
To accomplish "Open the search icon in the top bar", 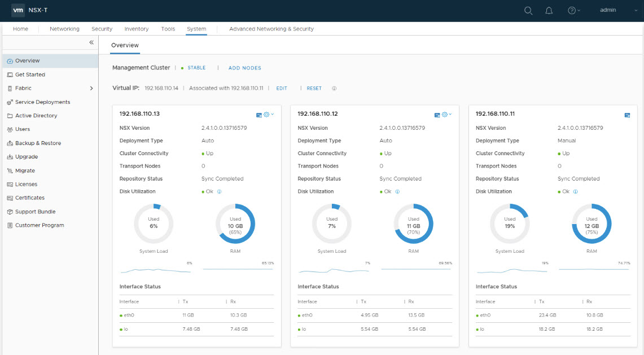I will [x=528, y=10].
